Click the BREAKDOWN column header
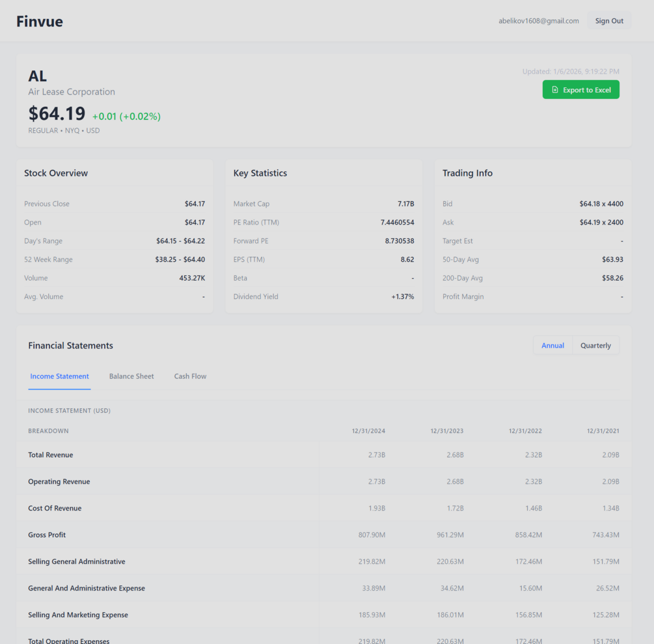The image size is (654, 644). pos(48,431)
